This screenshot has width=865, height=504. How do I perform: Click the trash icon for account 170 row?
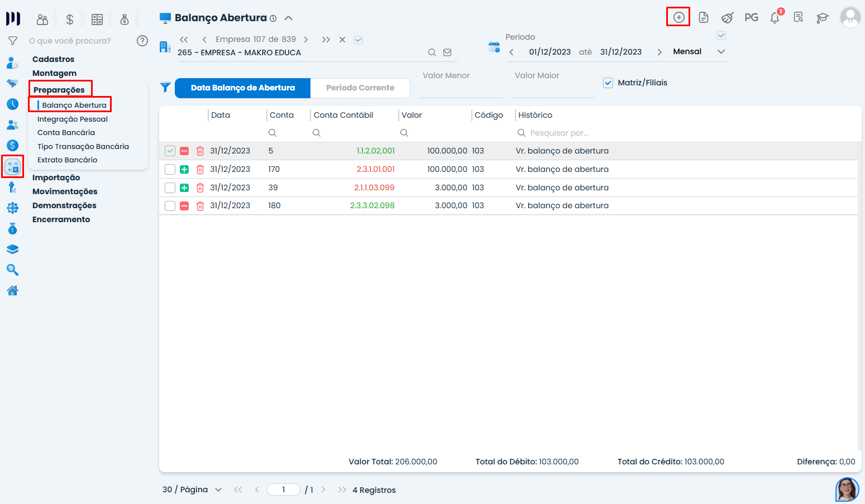(x=200, y=170)
